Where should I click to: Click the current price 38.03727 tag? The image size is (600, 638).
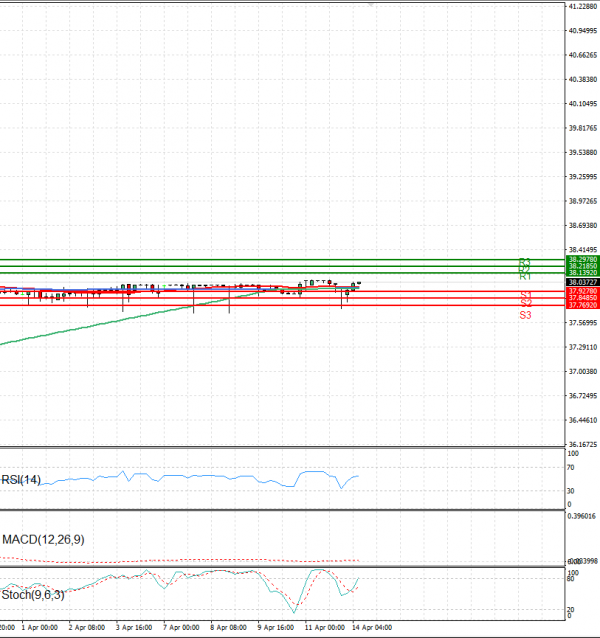coord(582,283)
